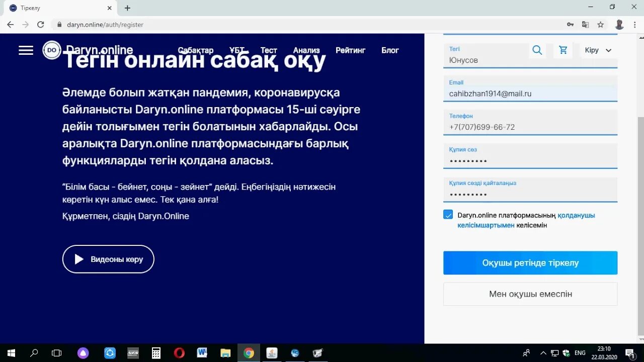This screenshot has height=362, width=644.
Task: Open site search magnifier icon
Action: [x=537, y=50]
